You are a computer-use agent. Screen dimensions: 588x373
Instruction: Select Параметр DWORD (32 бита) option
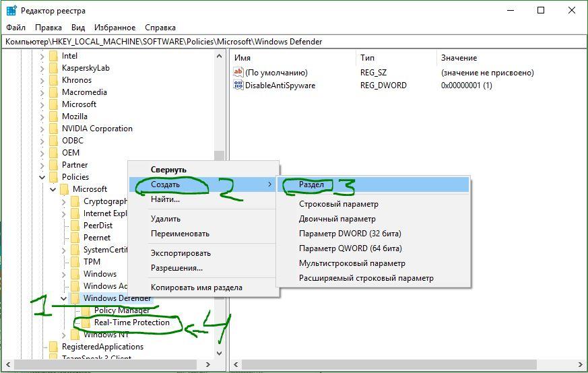350,234
